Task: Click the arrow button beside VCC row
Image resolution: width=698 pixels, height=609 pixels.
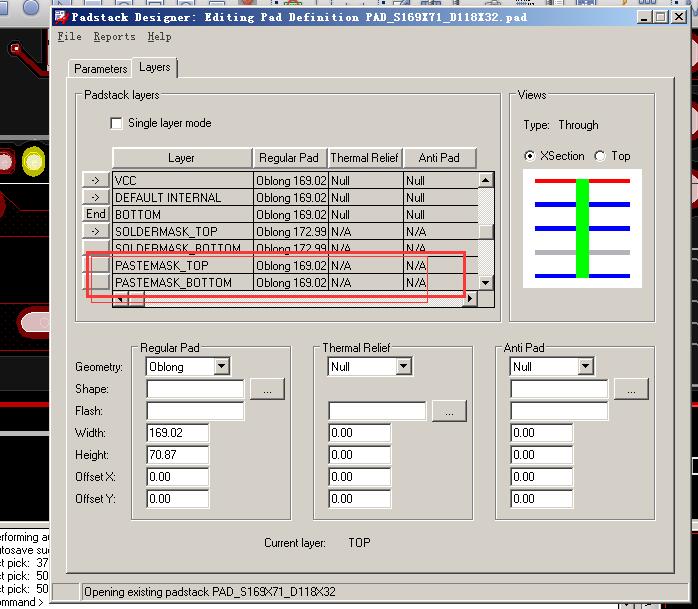Action: click(96, 180)
